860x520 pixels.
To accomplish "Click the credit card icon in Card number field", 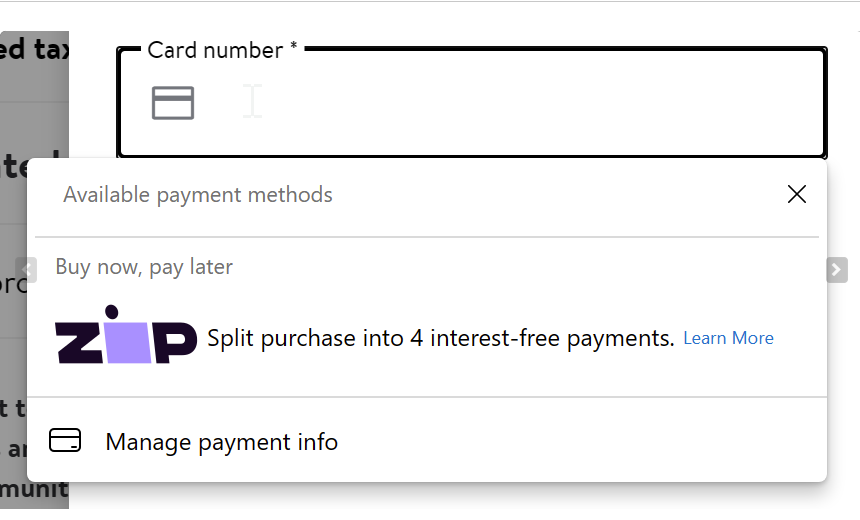I will click(173, 102).
